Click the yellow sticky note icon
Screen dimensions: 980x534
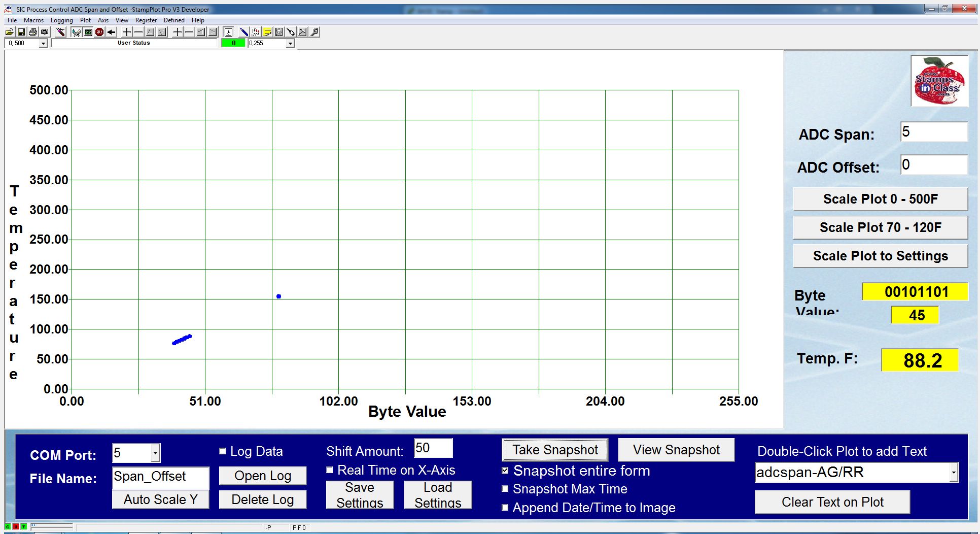pyautogui.click(x=267, y=32)
